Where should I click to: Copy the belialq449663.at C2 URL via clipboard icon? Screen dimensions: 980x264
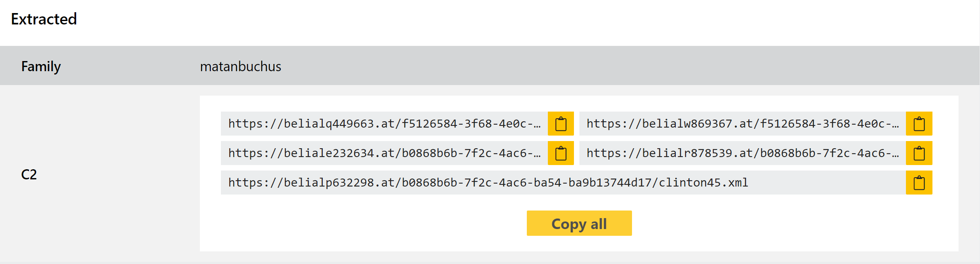560,124
